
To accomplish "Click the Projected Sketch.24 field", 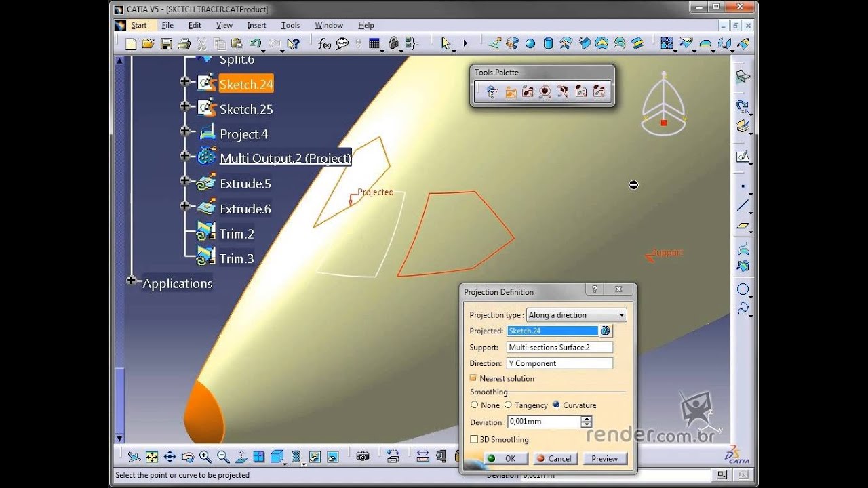I will (553, 331).
